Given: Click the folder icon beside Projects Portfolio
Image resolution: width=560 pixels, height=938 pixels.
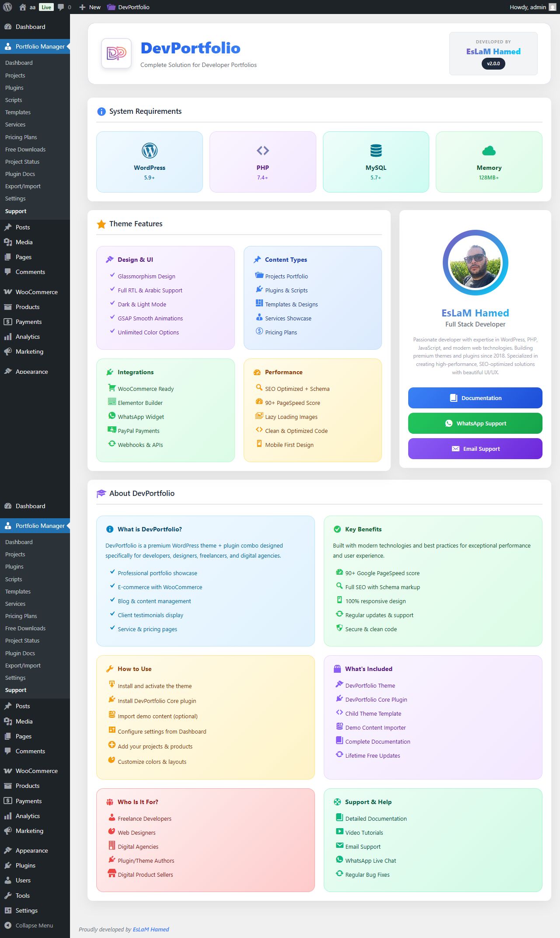Looking at the screenshot, I should click(259, 275).
